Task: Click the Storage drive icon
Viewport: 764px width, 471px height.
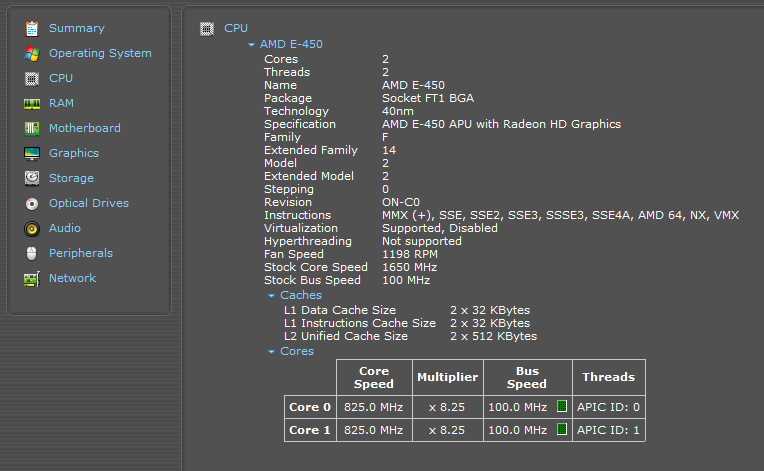Action: 32,178
